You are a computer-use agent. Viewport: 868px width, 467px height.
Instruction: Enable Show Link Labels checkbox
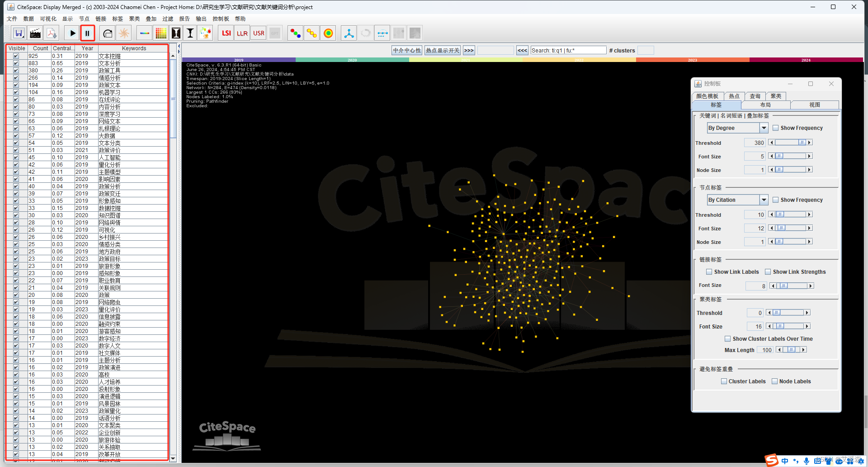coord(709,272)
